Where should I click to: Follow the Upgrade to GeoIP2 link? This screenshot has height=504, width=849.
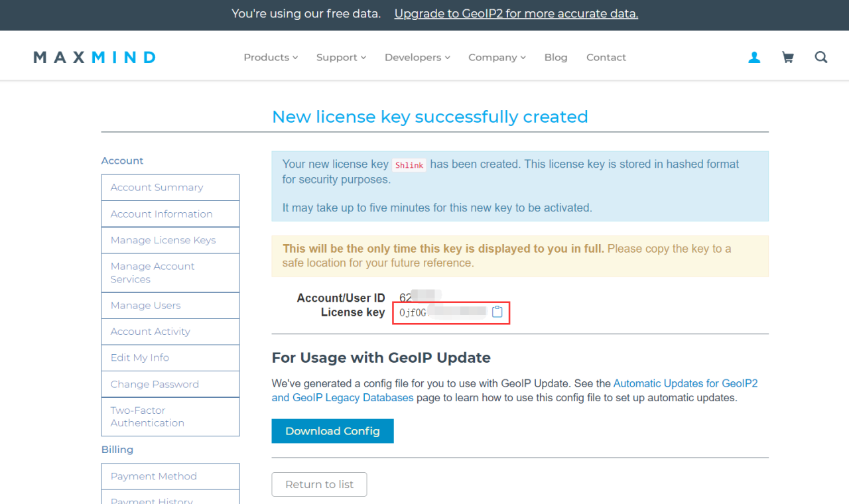516,14
